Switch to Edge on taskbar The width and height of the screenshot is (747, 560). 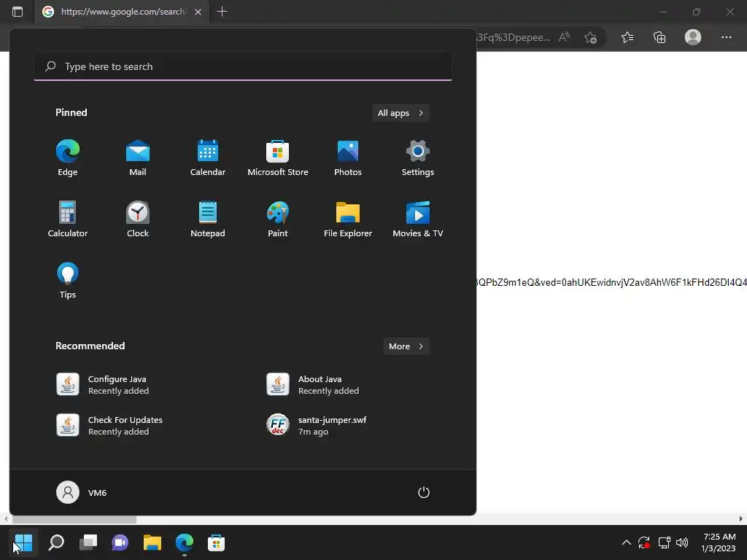coord(185,542)
